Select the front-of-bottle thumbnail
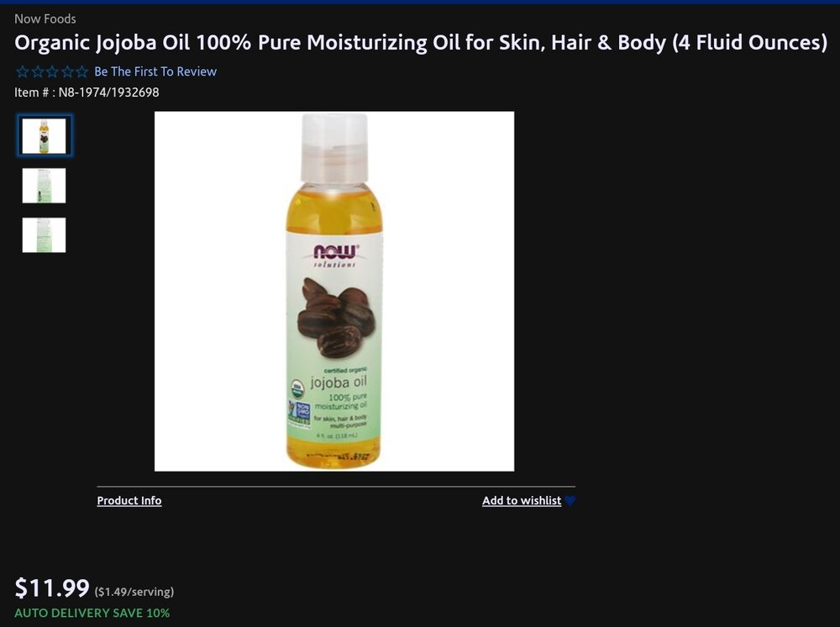The image size is (840, 627). [x=44, y=136]
